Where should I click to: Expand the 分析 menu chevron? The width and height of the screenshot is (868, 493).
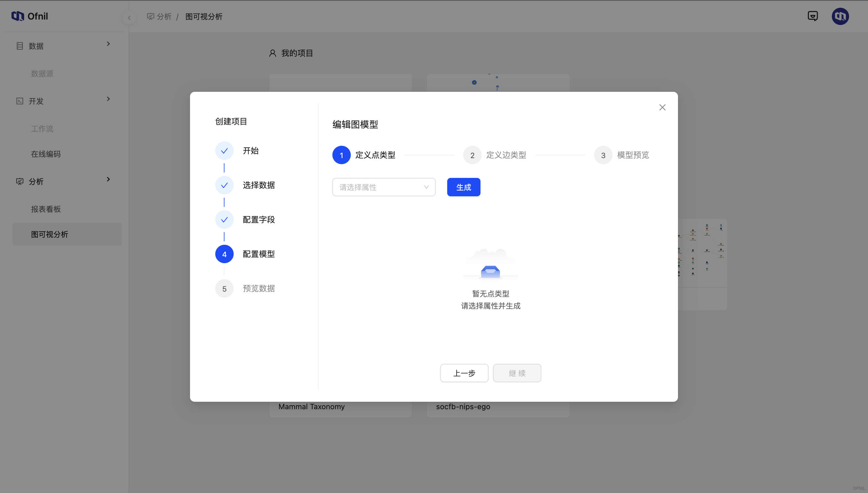click(x=108, y=179)
